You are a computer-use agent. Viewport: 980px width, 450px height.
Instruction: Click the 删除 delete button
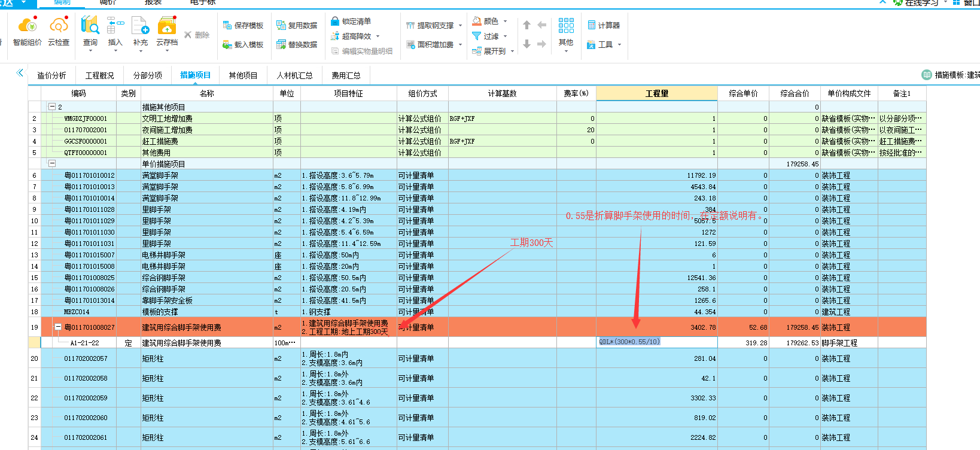coord(197,35)
